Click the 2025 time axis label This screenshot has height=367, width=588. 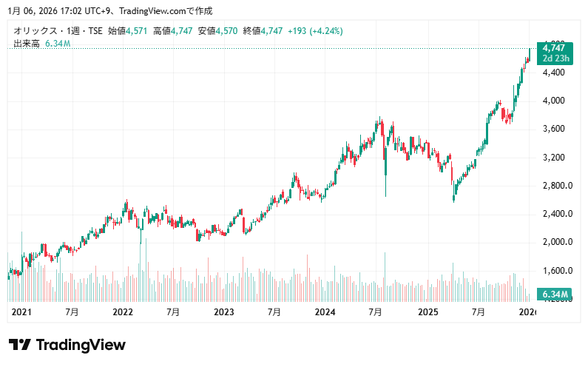coord(427,313)
